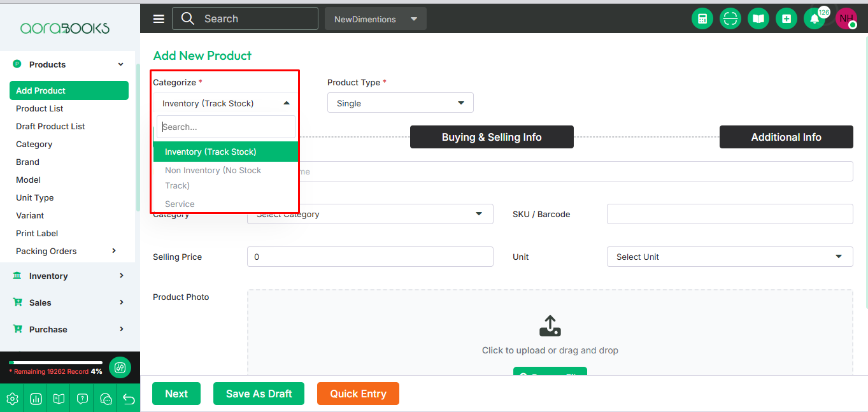Select Inventory (Track Stock) option
The image size is (868, 412).
(x=225, y=152)
